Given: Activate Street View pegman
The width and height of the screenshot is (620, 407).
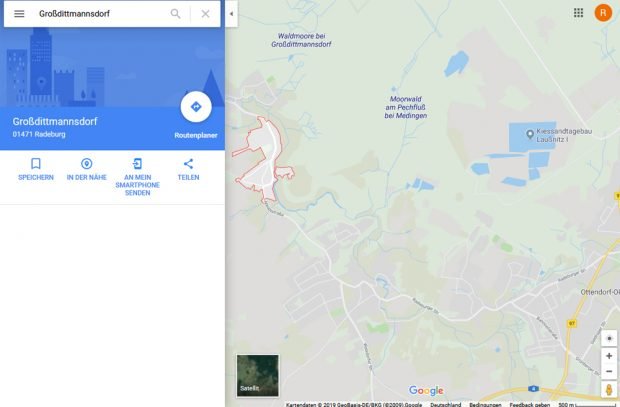Looking at the screenshot, I should click(x=609, y=389).
